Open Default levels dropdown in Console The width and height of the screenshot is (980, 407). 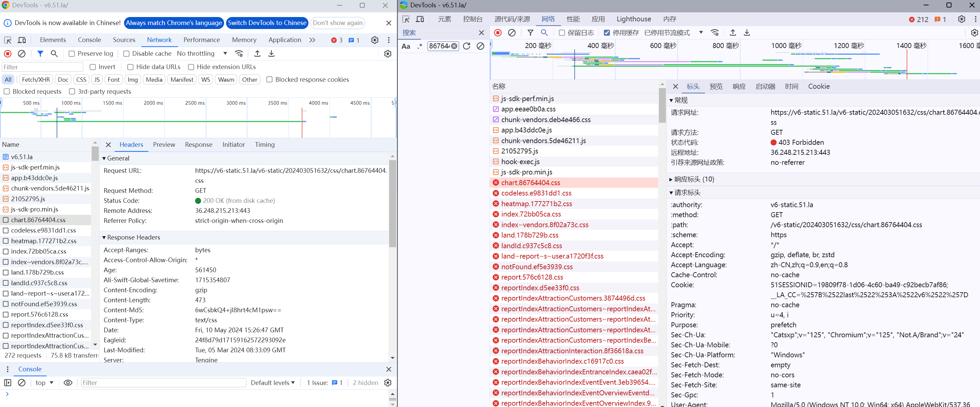[273, 383]
